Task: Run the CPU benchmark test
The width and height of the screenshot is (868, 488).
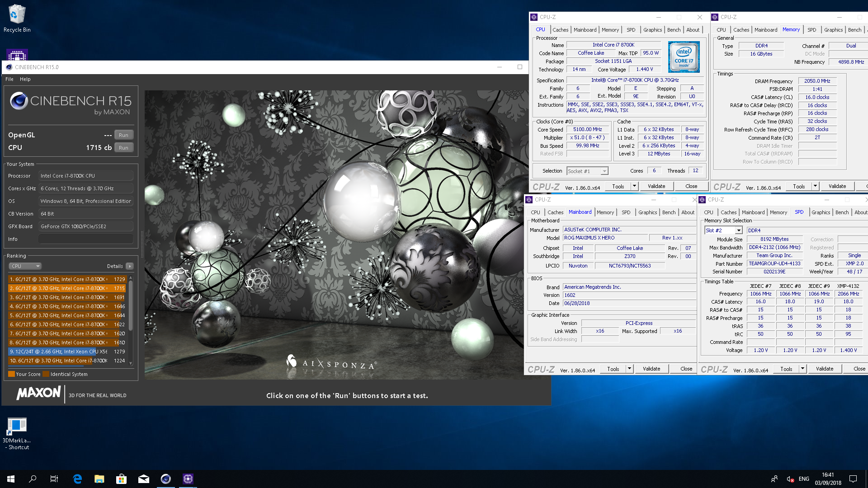Action: tap(123, 148)
